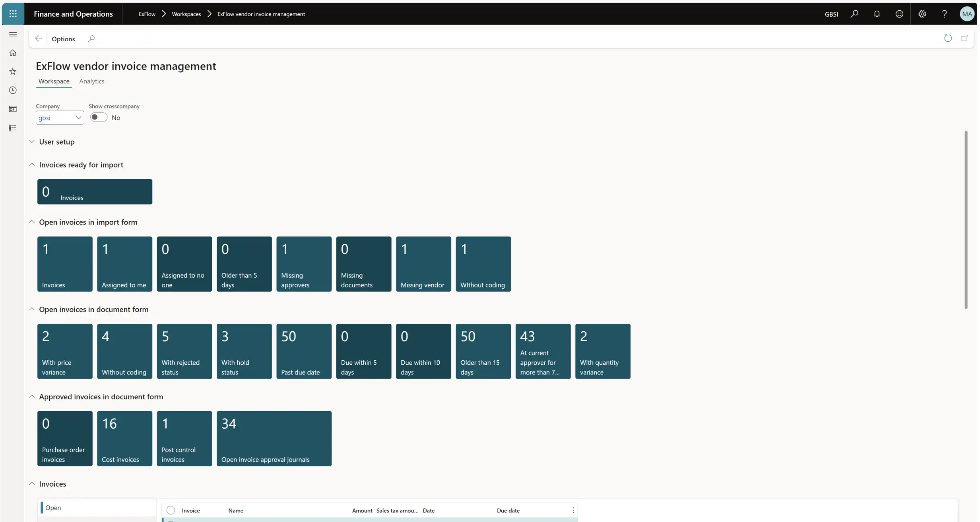Open Favorites star icon in sidebar

(13, 72)
